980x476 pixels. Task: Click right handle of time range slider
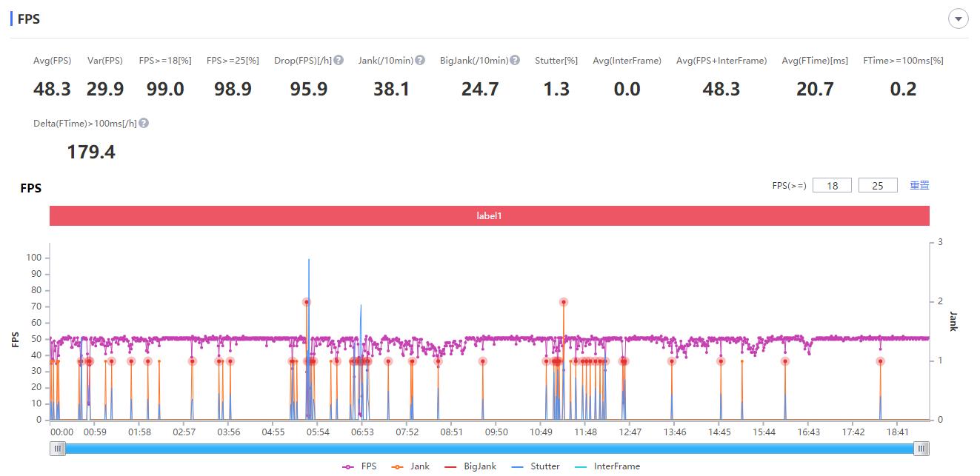921,449
